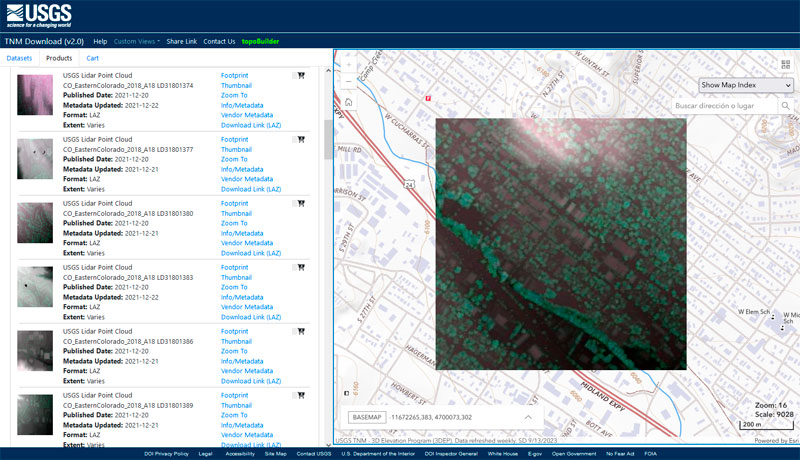The height and width of the screenshot is (460, 800).
Task: Open the Help menu item
Action: (100, 41)
